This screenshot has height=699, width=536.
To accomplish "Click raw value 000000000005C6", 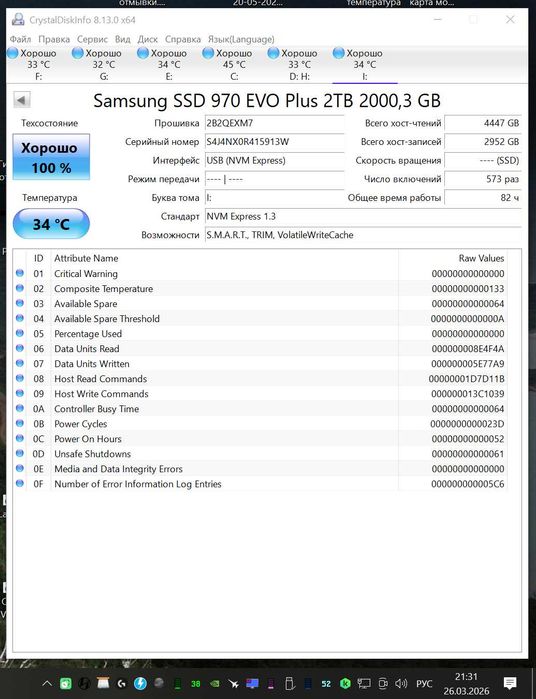I will 468,484.
